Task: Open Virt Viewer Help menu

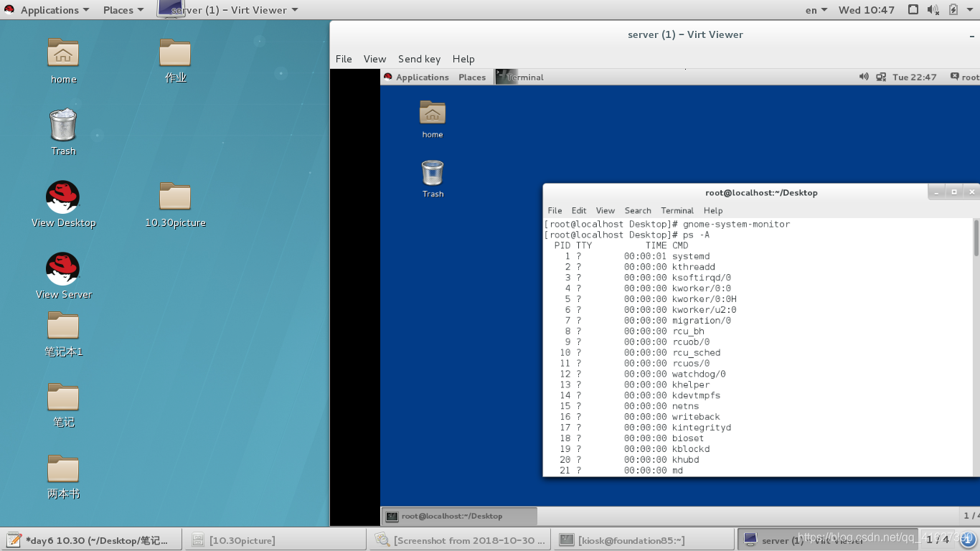Action: [x=463, y=59]
